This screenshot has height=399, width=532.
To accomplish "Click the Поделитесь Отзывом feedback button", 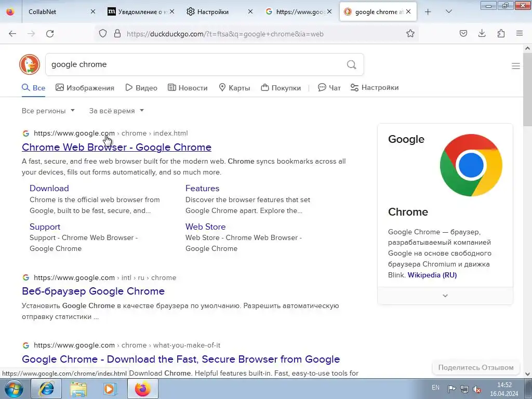I will point(476,367).
